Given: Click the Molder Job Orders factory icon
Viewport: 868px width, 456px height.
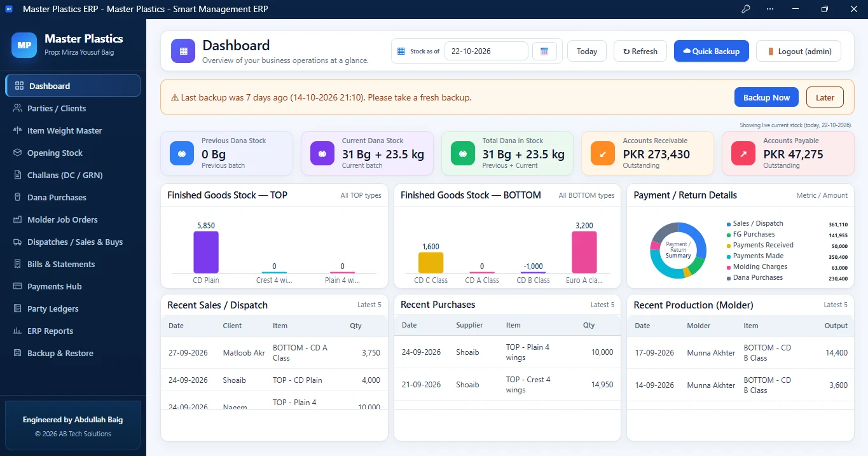Looking at the screenshot, I should 17,219.
